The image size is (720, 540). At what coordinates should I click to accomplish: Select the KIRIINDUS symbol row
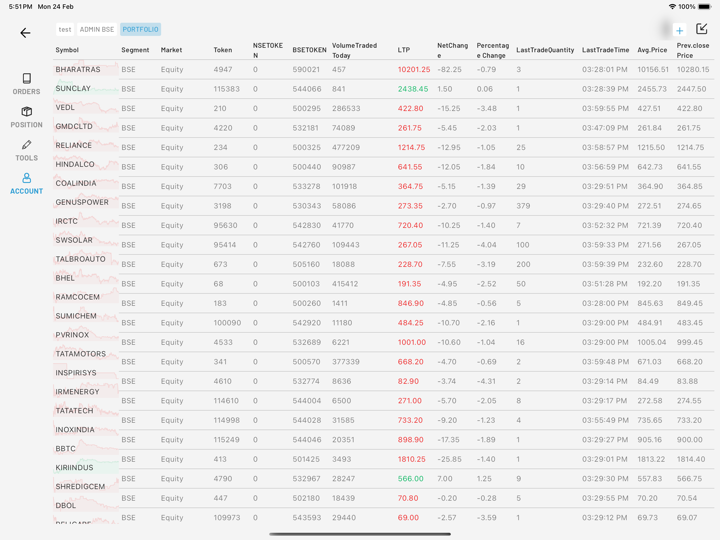pyautogui.click(x=75, y=468)
